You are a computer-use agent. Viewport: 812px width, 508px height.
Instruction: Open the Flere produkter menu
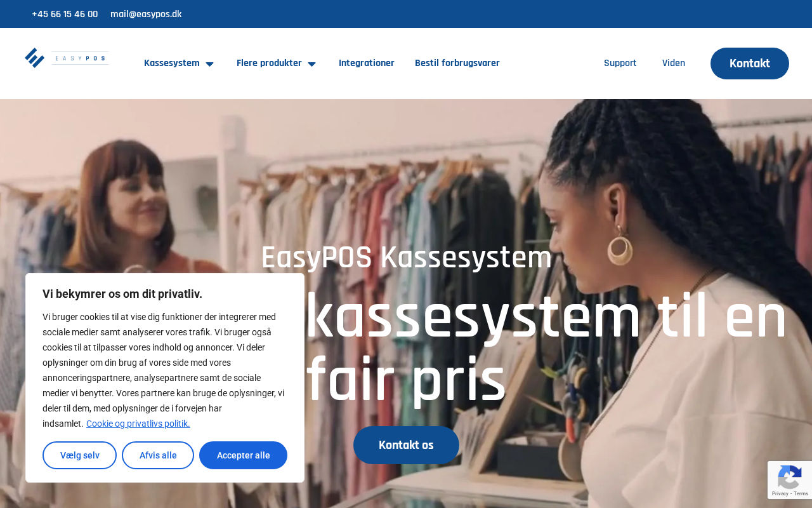pos(269,63)
